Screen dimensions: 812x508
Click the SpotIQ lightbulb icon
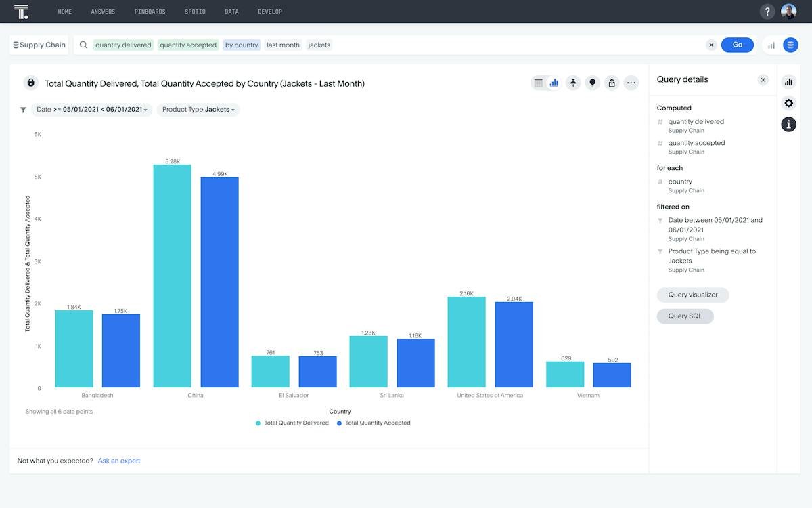click(593, 83)
